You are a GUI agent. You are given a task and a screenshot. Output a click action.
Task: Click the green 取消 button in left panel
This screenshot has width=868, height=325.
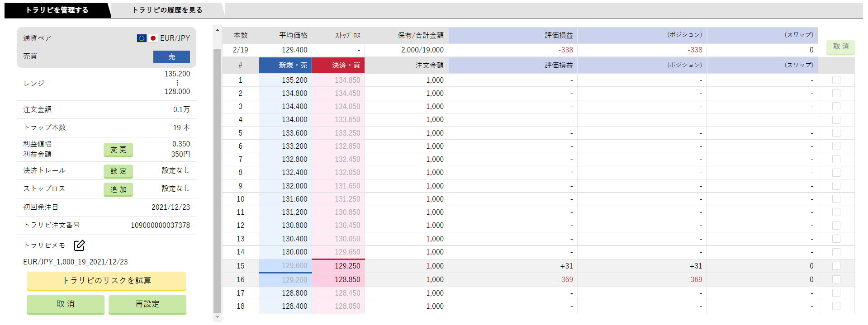coord(66,304)
